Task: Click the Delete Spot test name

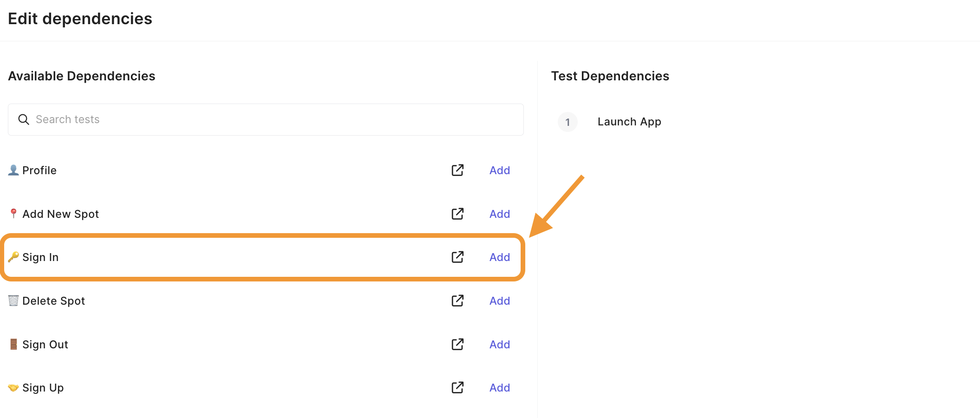Action: point(53,301)
